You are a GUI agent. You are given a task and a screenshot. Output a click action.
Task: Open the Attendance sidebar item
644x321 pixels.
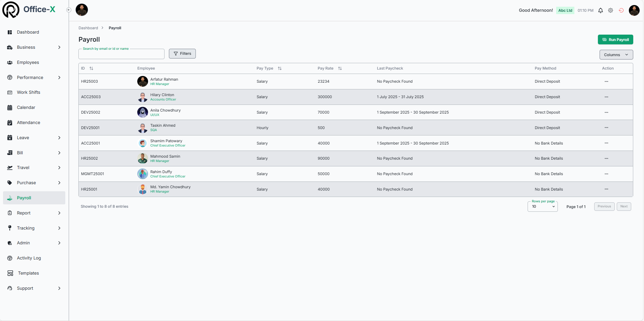pos(29,123)
